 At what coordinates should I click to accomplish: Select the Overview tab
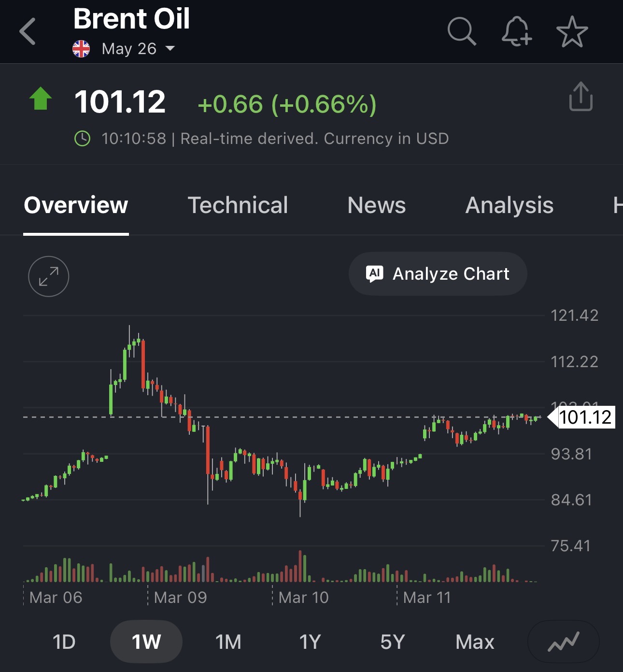[x=76, y=205]
